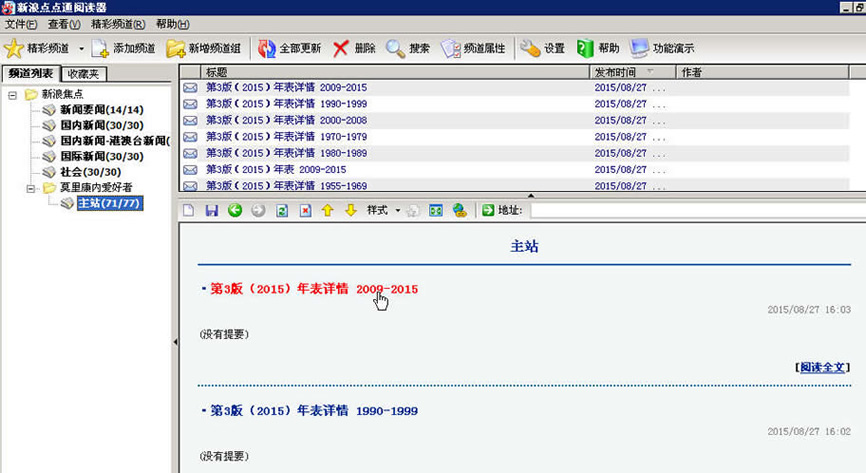Select list row 年表详情 1970-1979

point(515,137)
